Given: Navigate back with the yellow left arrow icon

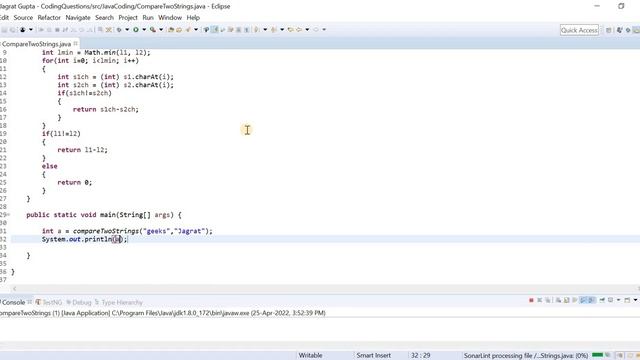Looking at the screenshot, I should (299, 30).
